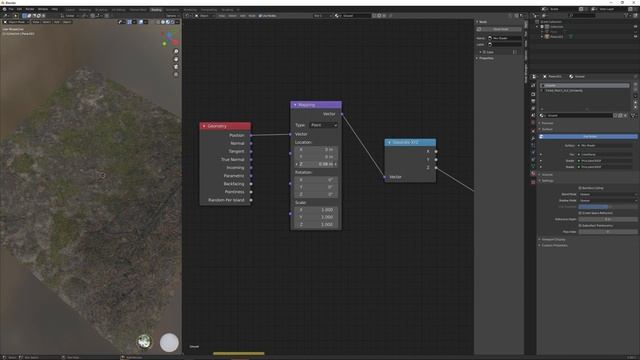Toggle visibility eye of Collection in outliner
Image resolution: width=640 pixels, height=360 pixels.
point(635,27)
